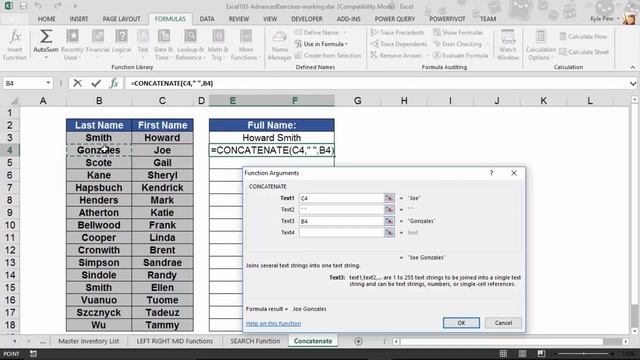640x360 pixels.
Task: Click Create from Selection
Action: pos(328,55)
